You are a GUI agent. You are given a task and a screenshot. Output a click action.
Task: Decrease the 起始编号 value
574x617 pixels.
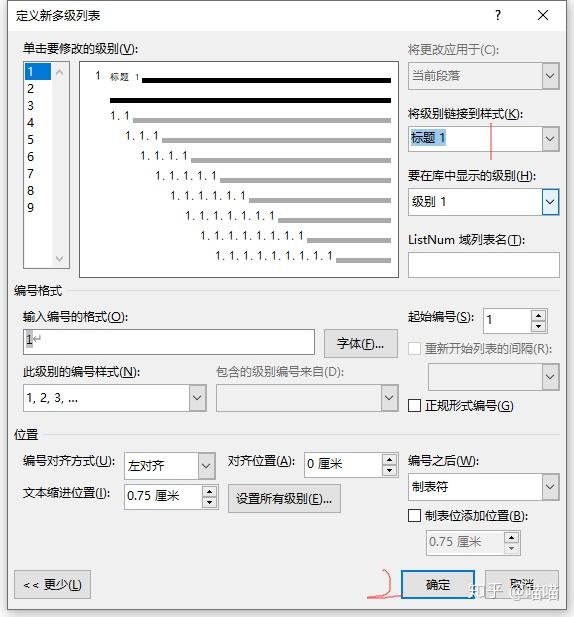[538, 327]
